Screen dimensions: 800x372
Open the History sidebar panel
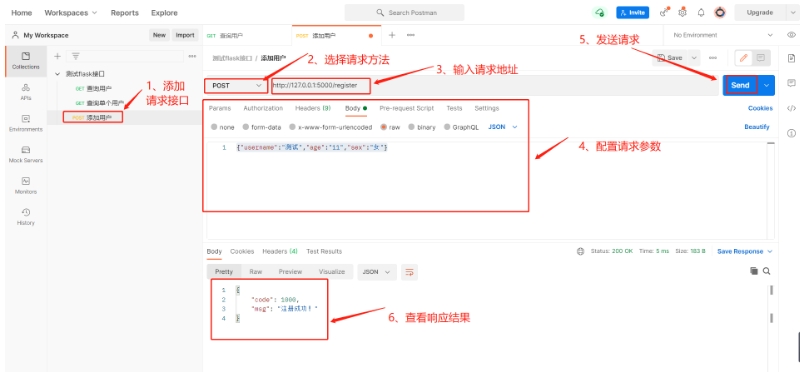(x=26, y=216)
